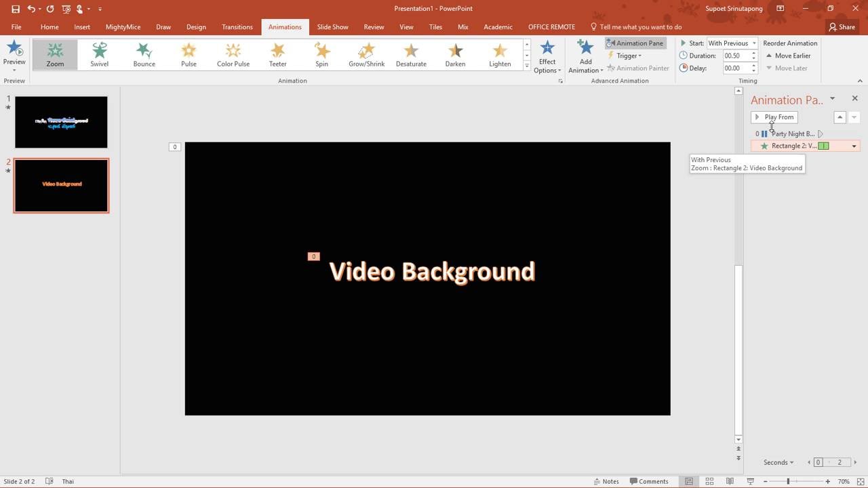Select the Spin animation
The image size is (868, 488).
[321, 54]
